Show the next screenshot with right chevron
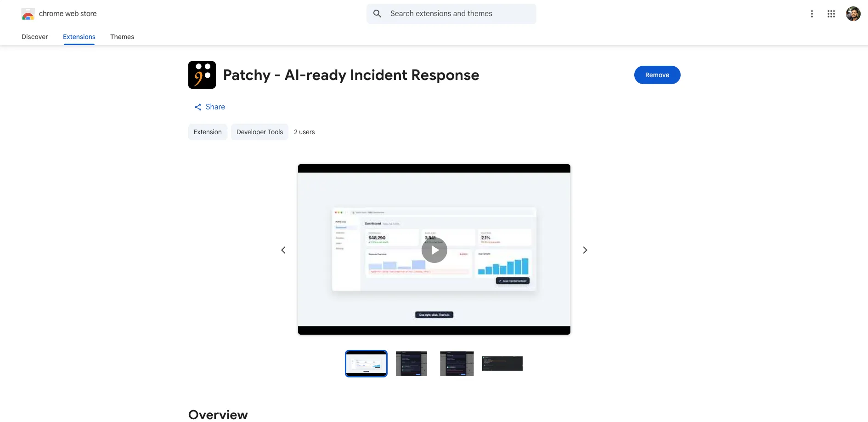Image resolution: width=868 pixels, height=422 pixels. click(x=585, y=250)
